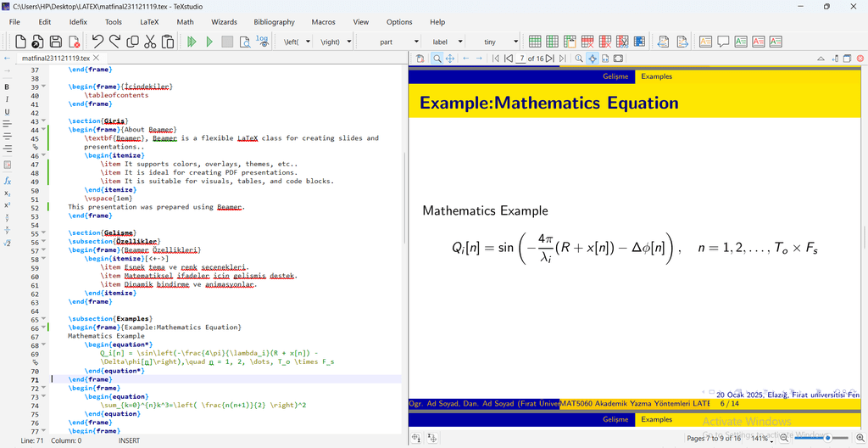Close the matfinal231121119.tex tab
Viewport: 868px width, 448px height.
pyautogui.click(x=97, y=58)
